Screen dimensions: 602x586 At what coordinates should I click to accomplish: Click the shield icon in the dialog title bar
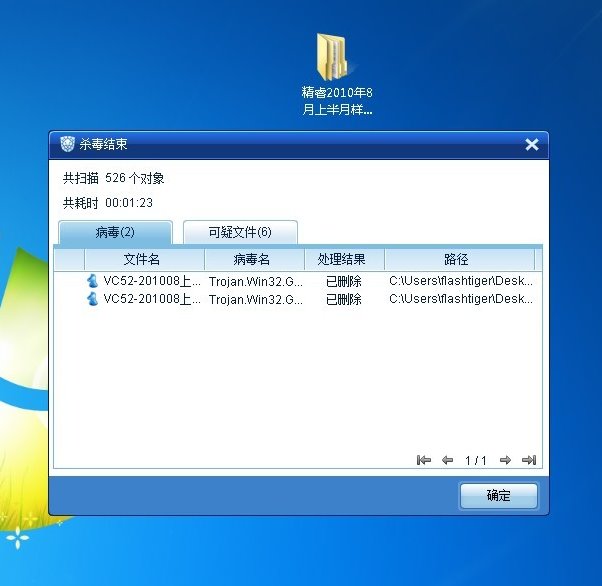pos(67,144)
